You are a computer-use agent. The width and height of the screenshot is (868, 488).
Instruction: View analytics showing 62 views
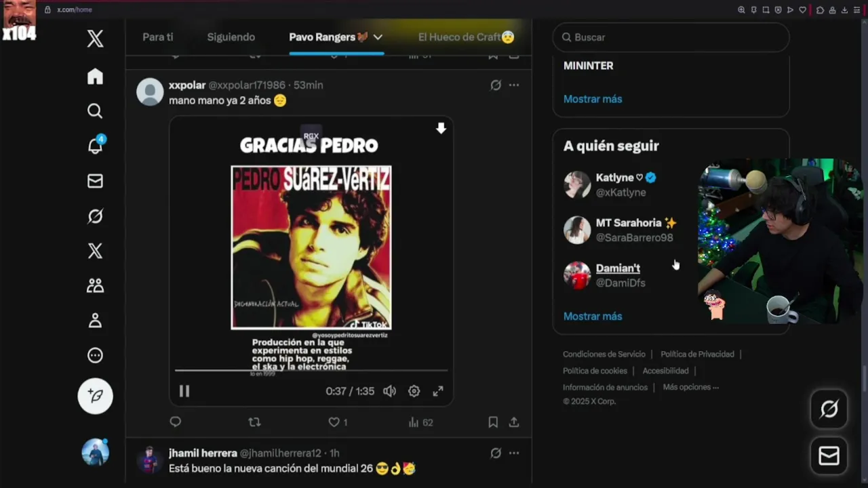[420, 422]
